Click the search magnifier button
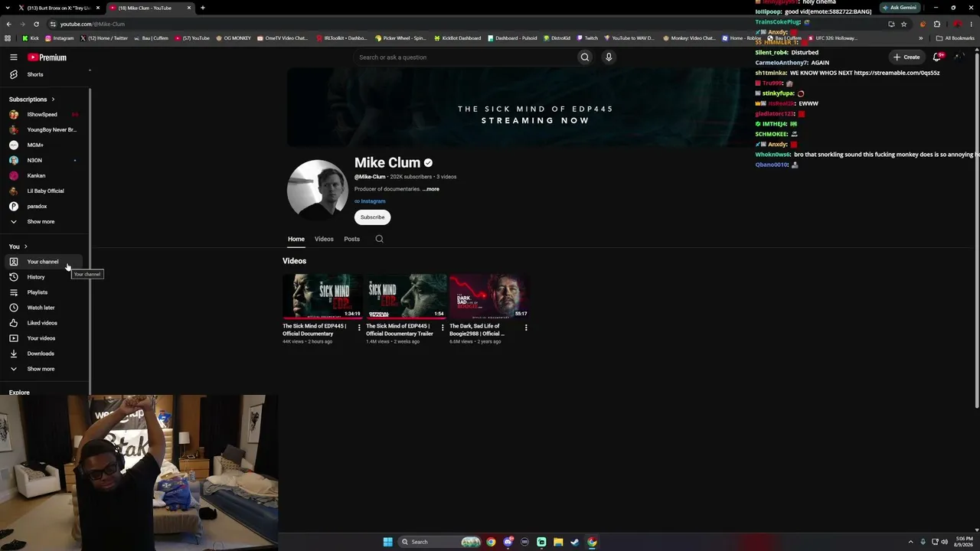 (x=585, y=57)
